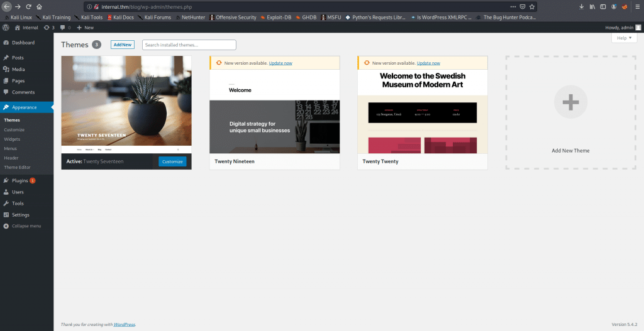Open Plugins in the sidebar
Viewport: 644px width, 331px height.
pyautogui.click(x=26, y=180)
